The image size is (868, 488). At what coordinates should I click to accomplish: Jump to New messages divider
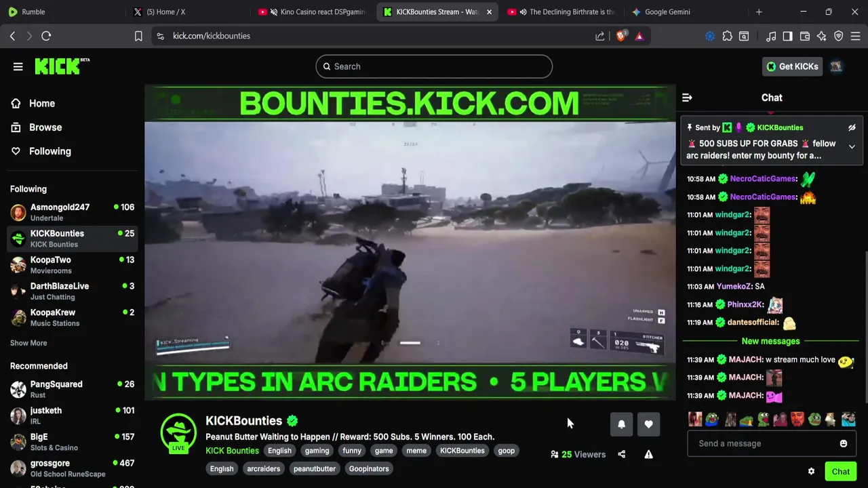[771, 341]
